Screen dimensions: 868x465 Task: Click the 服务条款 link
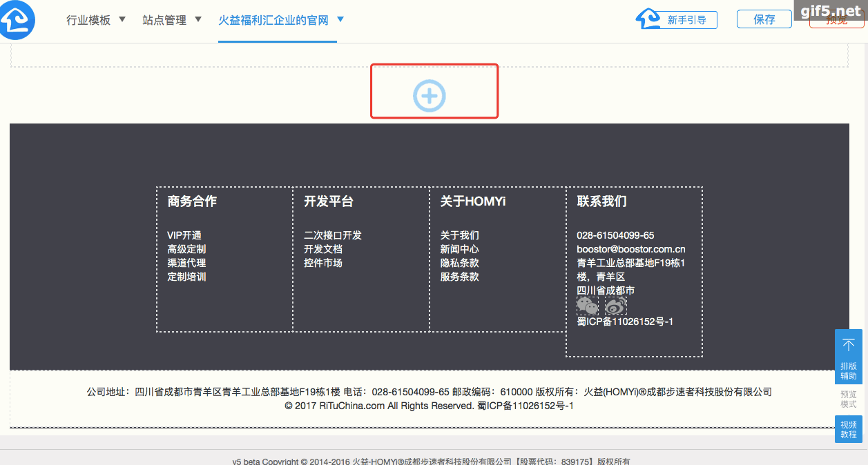click(x=460, y=277)
